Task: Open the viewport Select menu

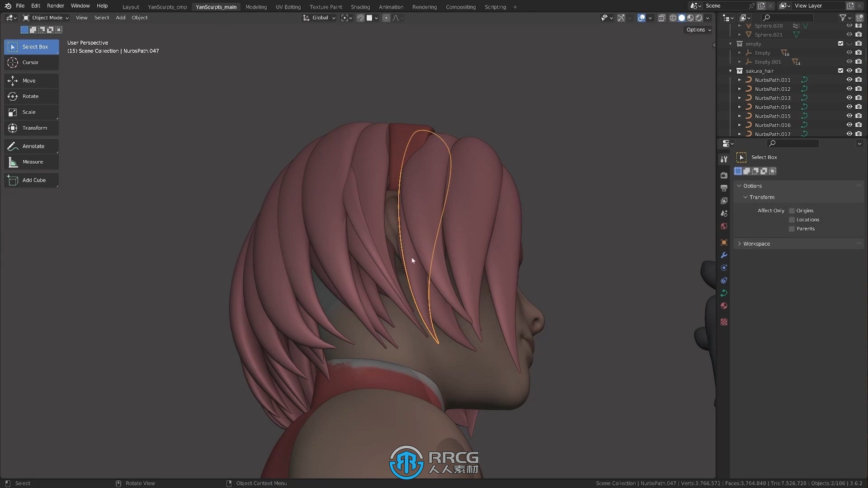Action: (x=102, y=18)
